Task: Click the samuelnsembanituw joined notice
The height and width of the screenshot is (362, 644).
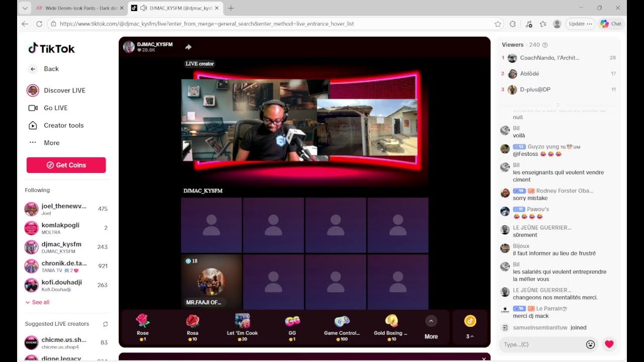Action: pyautogui.click(x=550, y=328)
